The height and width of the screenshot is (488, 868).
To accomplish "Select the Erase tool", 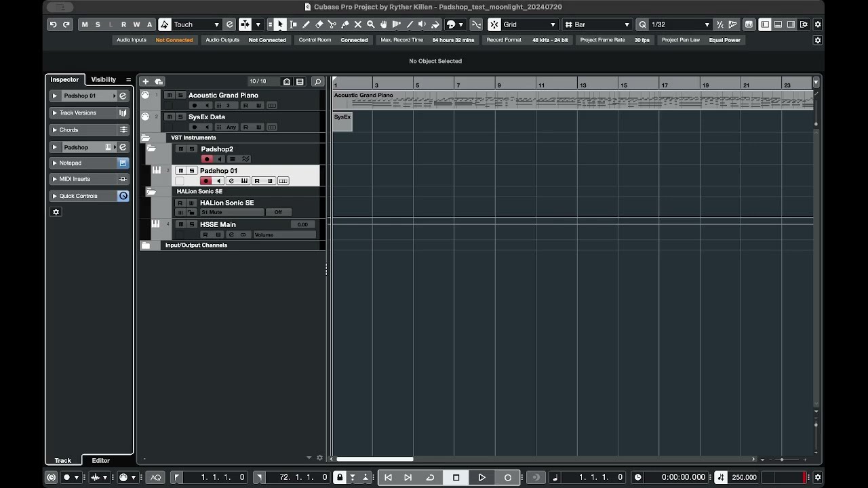I will pos(319,24).
